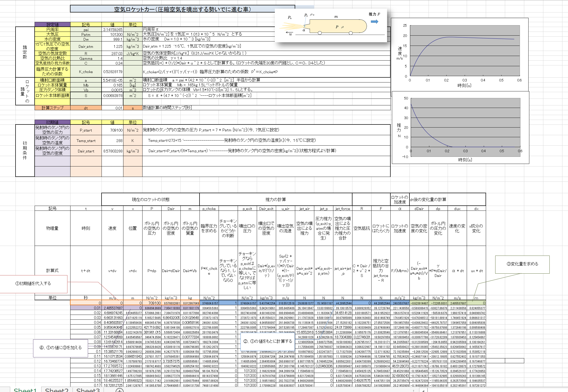
Task: Select the 空気の気体定数 label cell
Action: 52,53
